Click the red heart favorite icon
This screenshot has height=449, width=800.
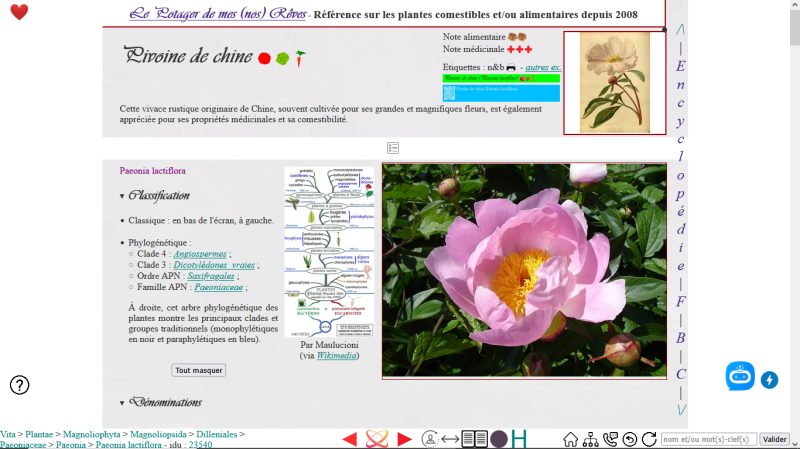19,12
